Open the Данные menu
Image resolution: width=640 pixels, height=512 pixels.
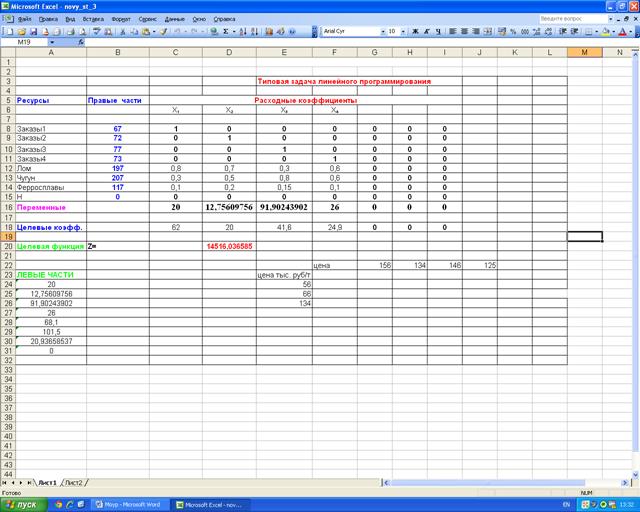tap(175, 19)
